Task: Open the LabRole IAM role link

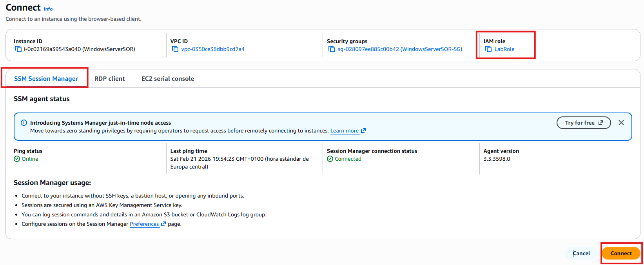Action: tap(504, 49)
